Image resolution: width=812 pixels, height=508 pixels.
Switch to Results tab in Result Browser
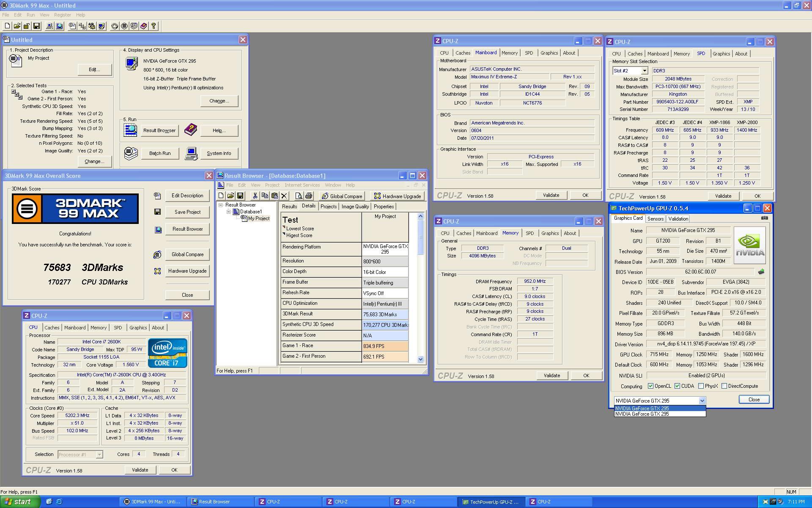(289, 207)
